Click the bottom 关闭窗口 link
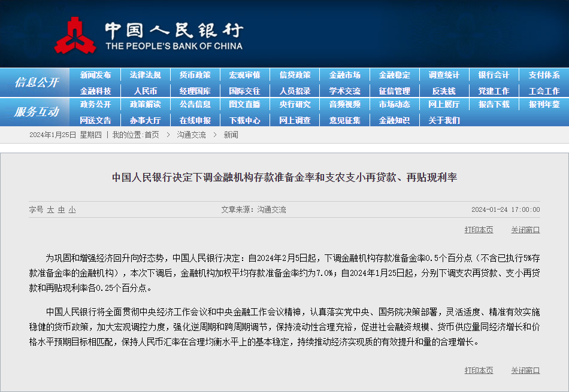 pyautogui.click(x=525, y=370)
